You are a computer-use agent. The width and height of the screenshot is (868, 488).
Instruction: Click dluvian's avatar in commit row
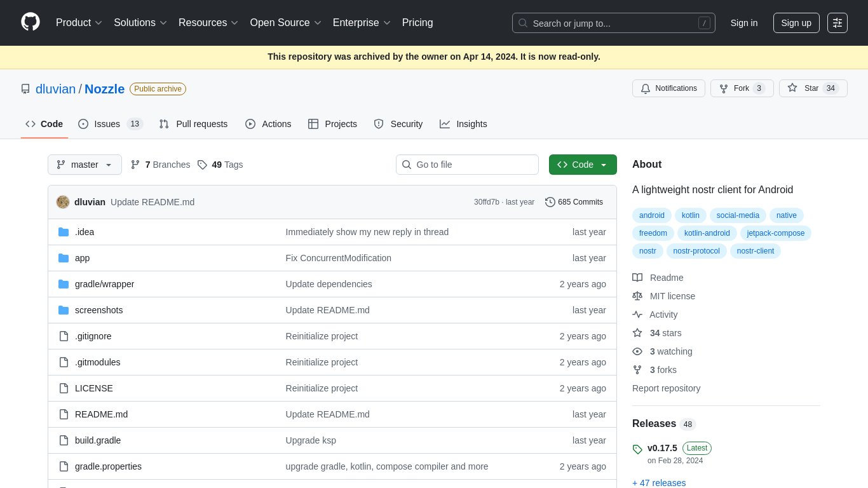[63, 202]
